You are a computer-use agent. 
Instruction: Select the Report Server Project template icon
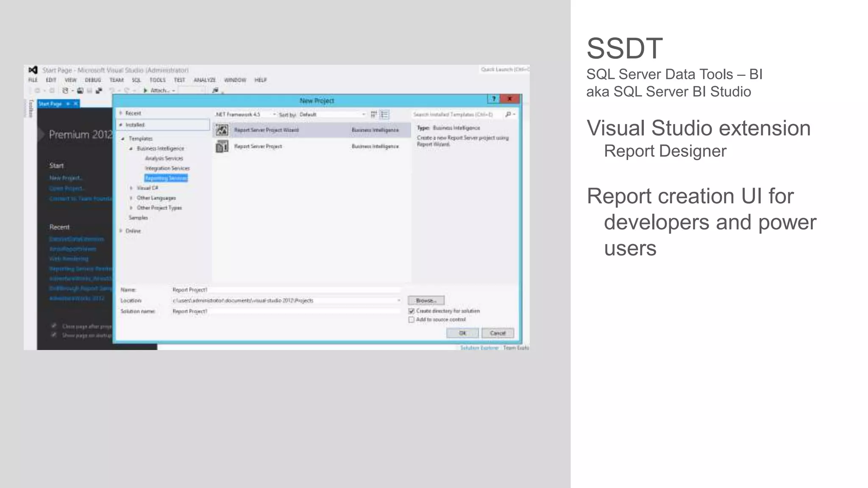coord(222,147)
